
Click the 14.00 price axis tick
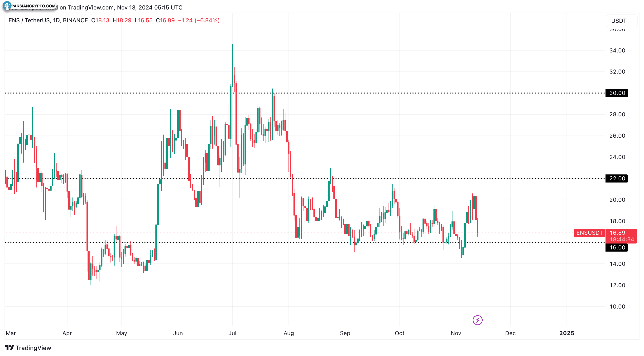pos(617,264)
